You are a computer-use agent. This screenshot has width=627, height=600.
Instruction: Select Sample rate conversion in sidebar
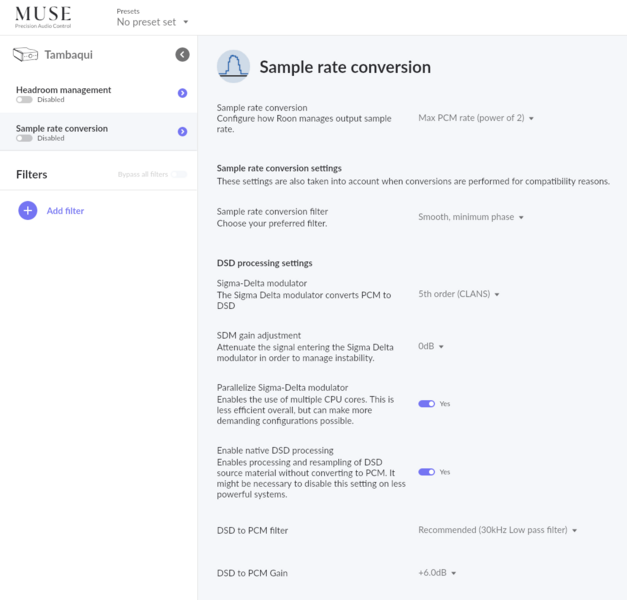click(x=62, y=129)
